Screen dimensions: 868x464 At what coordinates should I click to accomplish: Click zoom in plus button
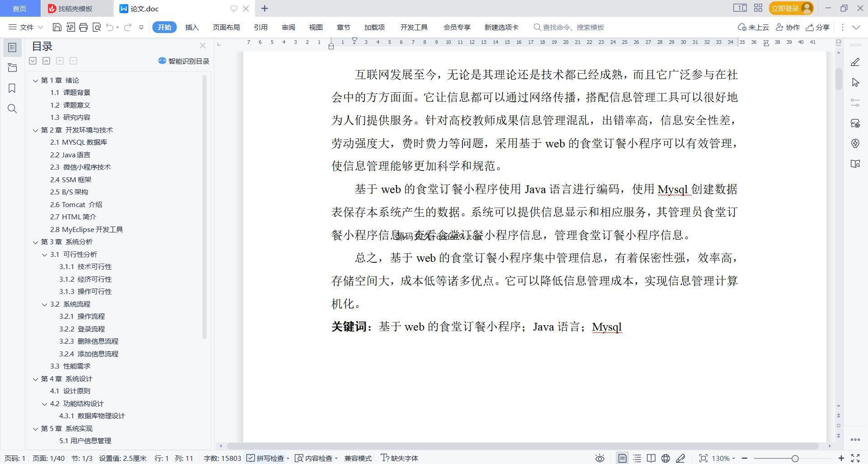coord(841,458)
